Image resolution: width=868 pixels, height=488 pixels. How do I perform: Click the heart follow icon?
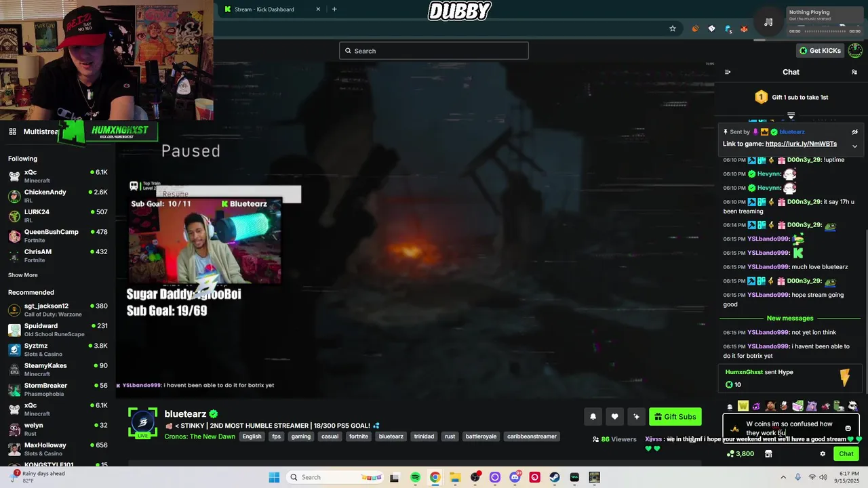pos(614,417)
